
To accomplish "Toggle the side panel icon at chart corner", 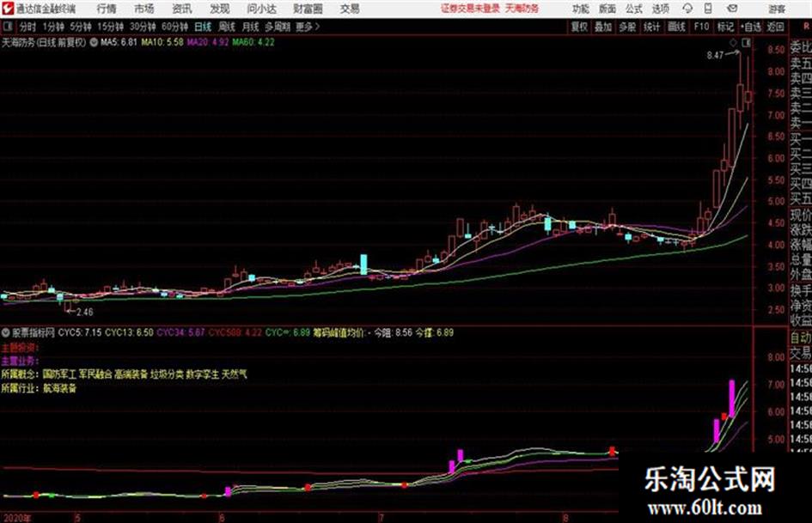I will 746,43.
